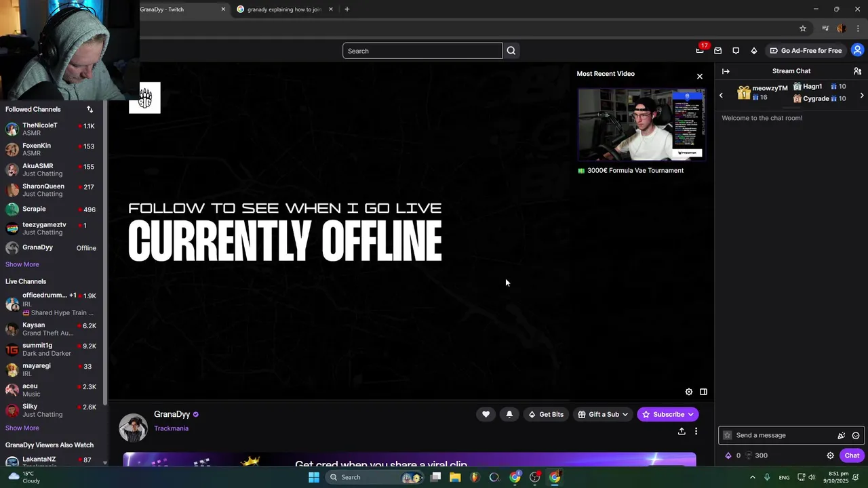This screenshot has height=488, width=868.
Task: Open a new browser tab
Action: click(347, 9)
